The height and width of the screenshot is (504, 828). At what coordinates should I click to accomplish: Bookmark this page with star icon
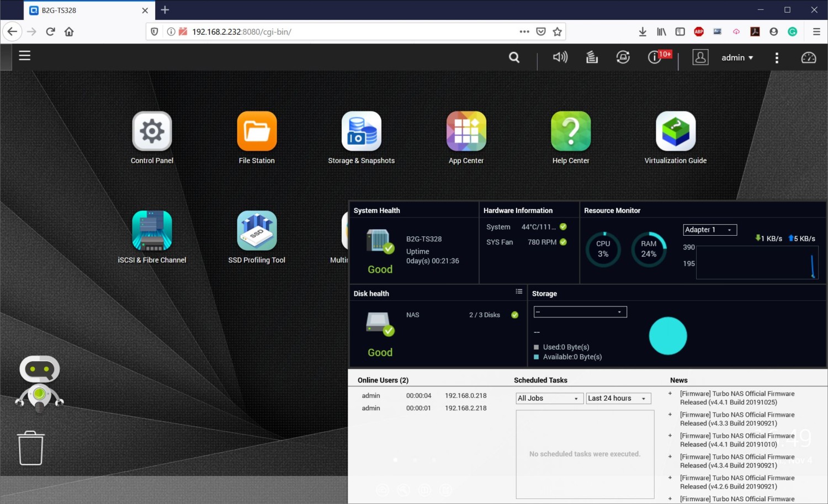tap(558, 31)
